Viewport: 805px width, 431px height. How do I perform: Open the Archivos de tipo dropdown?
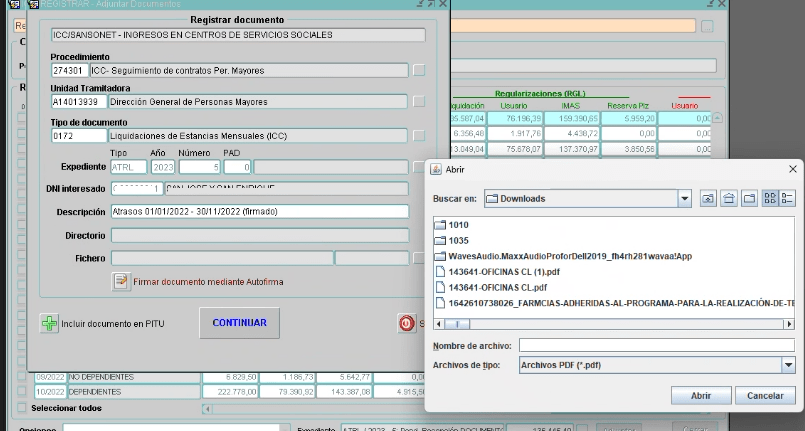click(788, 365)
